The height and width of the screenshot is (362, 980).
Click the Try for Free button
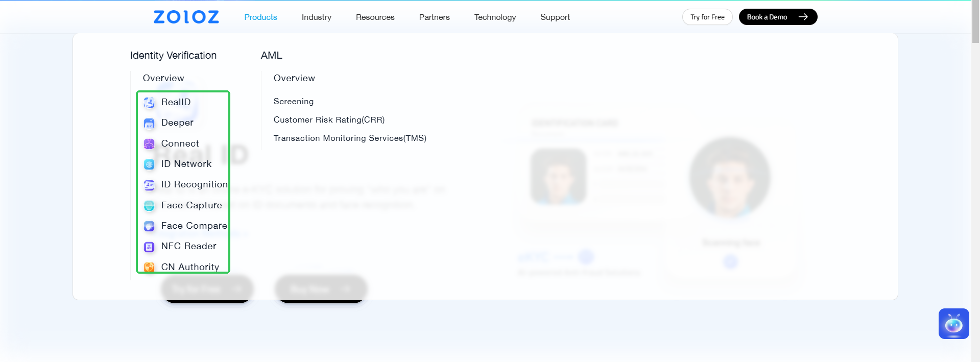pos(707,17)
